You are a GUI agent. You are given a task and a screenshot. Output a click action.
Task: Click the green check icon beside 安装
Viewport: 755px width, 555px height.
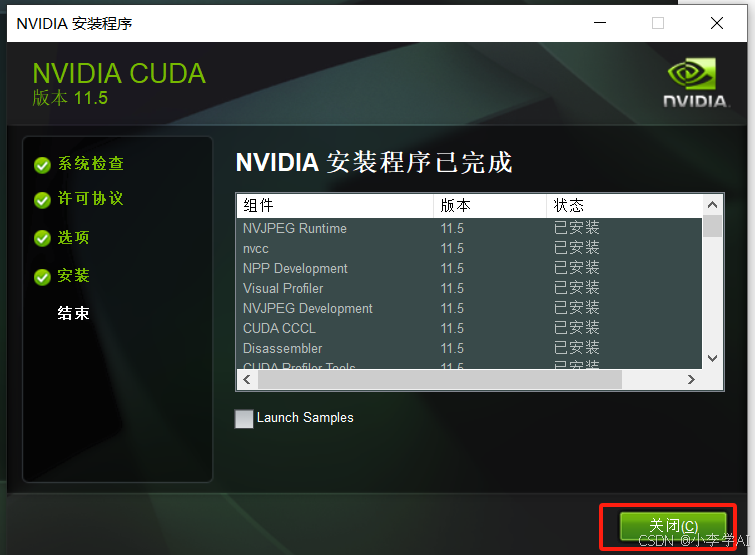[42, 277]
